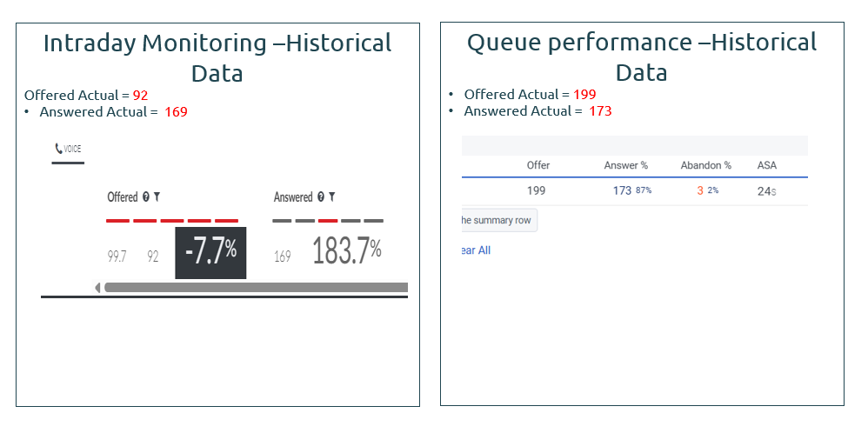Click the Offer value 199 in the table

(537, 190)
